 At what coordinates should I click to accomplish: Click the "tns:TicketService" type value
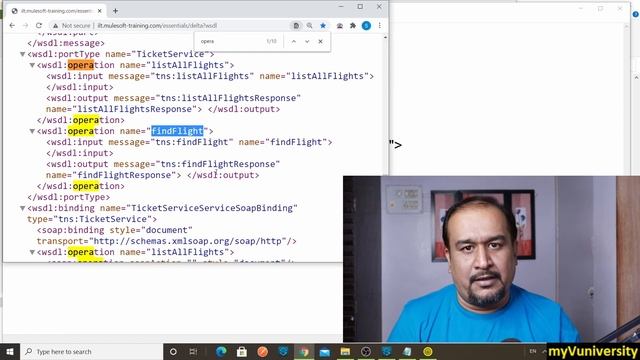point(102,219)
